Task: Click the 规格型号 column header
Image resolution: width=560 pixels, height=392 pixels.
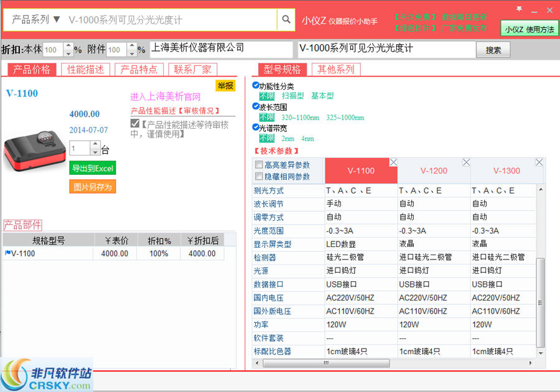Action: point(49,240)
